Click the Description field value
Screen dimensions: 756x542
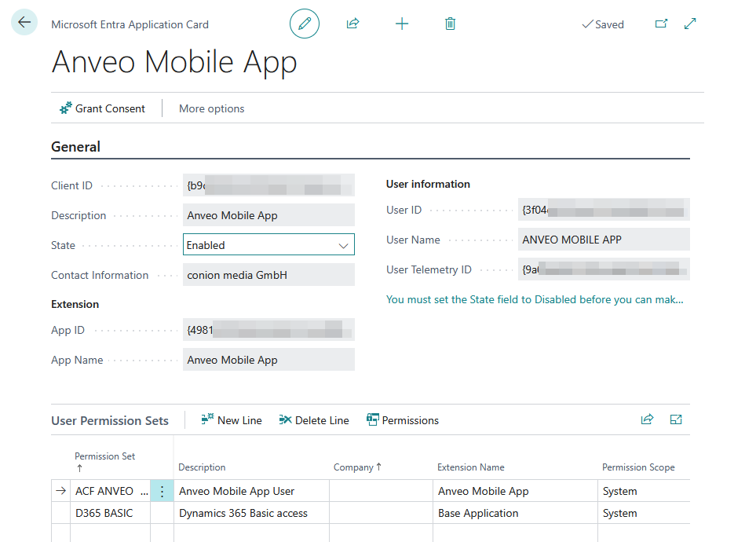tap(268, 215)
